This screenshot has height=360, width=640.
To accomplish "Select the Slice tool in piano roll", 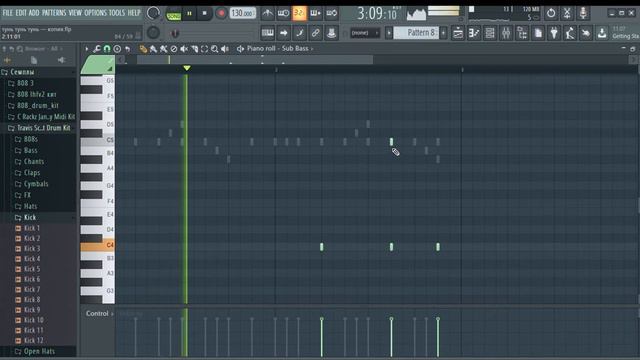I will (194, 49).
